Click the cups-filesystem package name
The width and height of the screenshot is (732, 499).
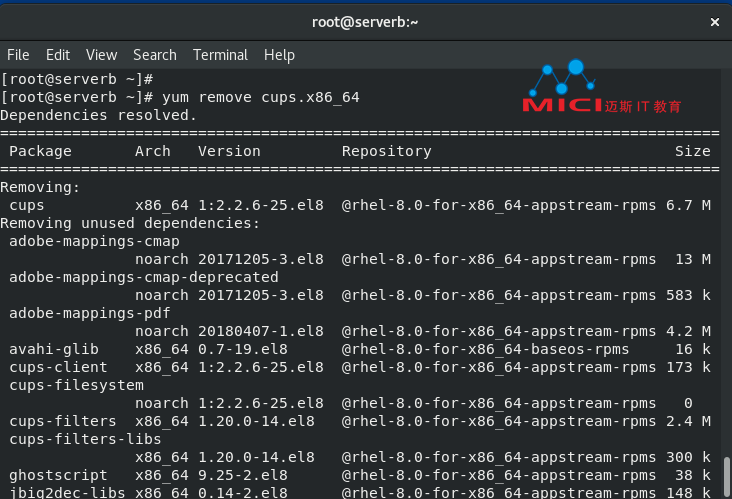(x=76, y=385)
